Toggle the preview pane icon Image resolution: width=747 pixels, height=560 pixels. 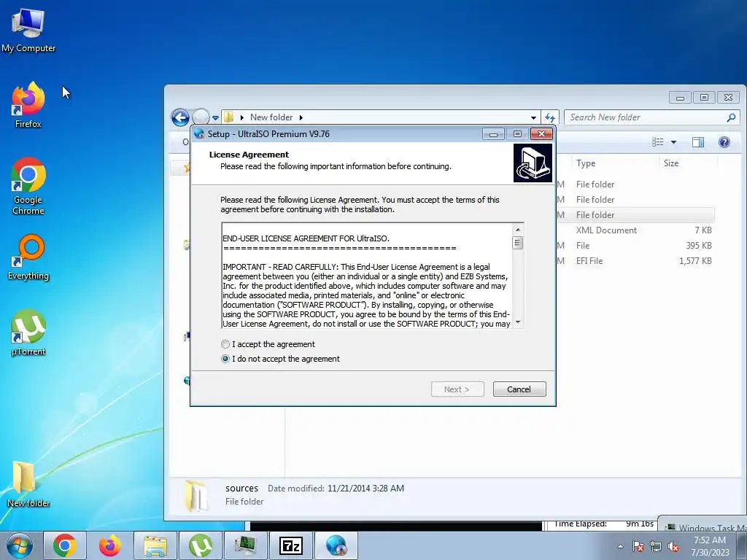pos(698,142)
